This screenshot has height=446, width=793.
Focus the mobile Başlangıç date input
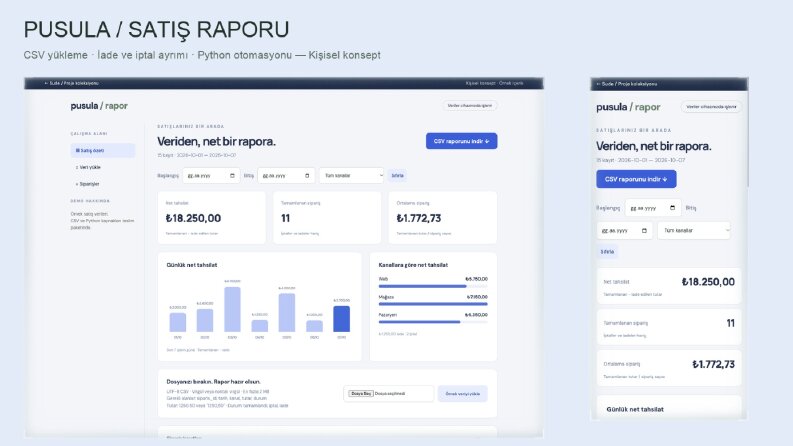(652, 208)
